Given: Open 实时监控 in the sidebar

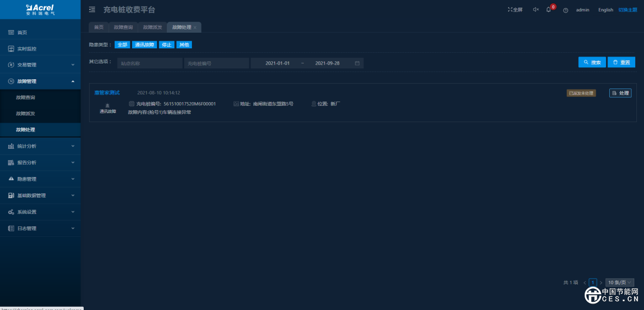Looking at the screenshot, I should (x=40, y=49).
